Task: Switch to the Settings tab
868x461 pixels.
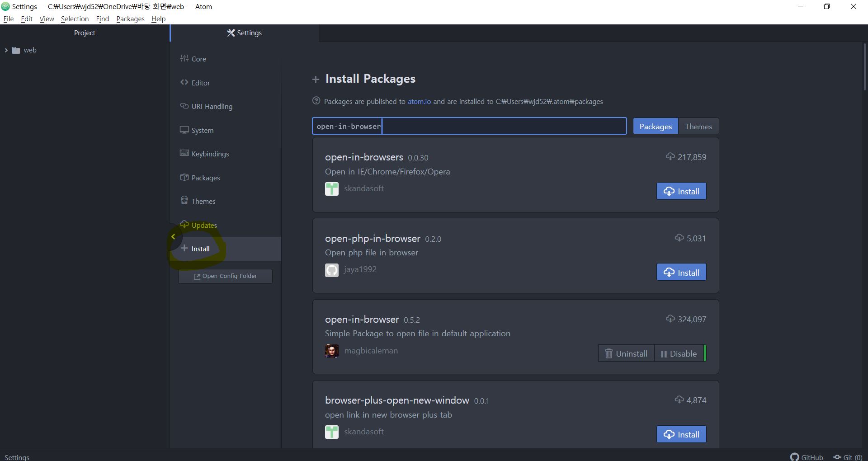Action: pyautogui.click(x=245, y=33)
